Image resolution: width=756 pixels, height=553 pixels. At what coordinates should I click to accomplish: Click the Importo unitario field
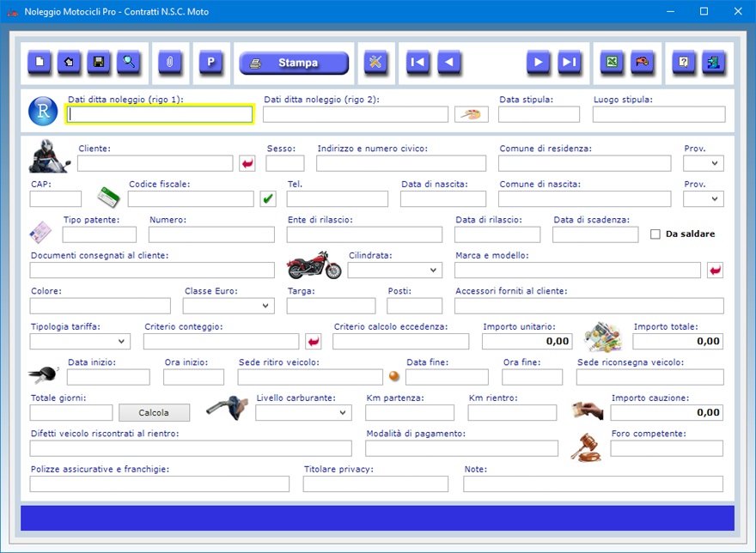click(527, 342)
